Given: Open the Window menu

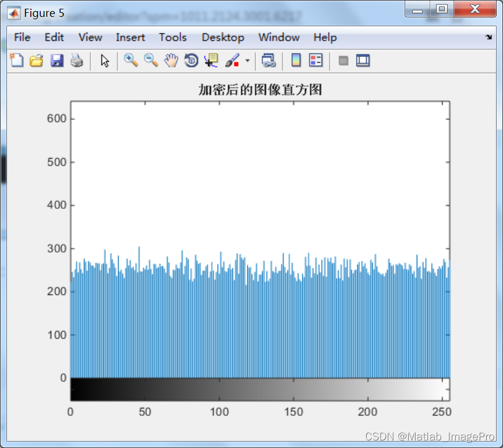Looking at the screenshot, I should [x=279, y=37].
